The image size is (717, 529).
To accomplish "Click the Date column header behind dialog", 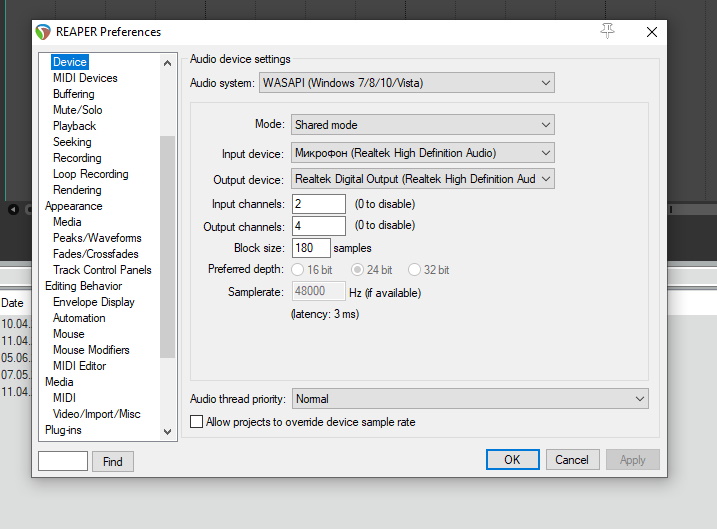I will point(12,303).
